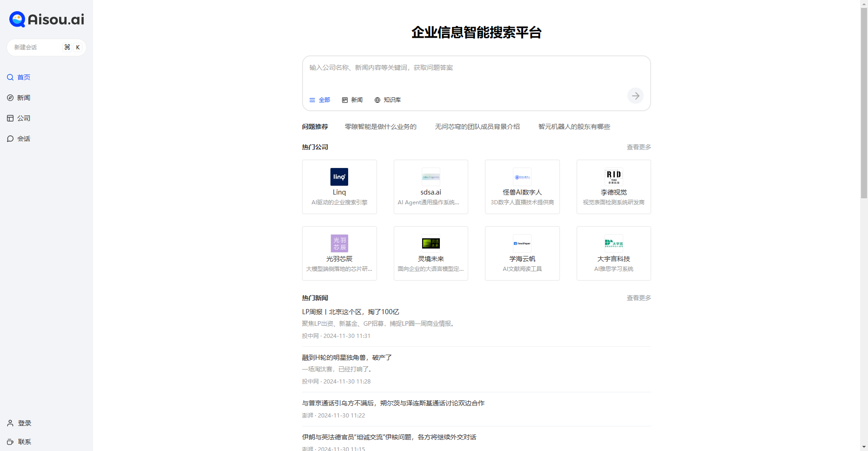Screen dimensions: 868x451
Task: Click the 李德视觉 RID logo
Action: [614, 177]
